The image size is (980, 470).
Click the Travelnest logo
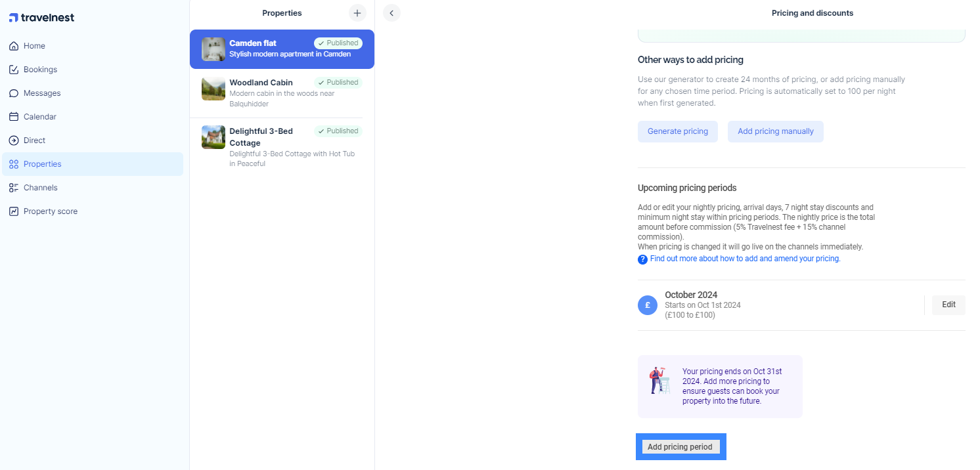[x=41, y=18]
